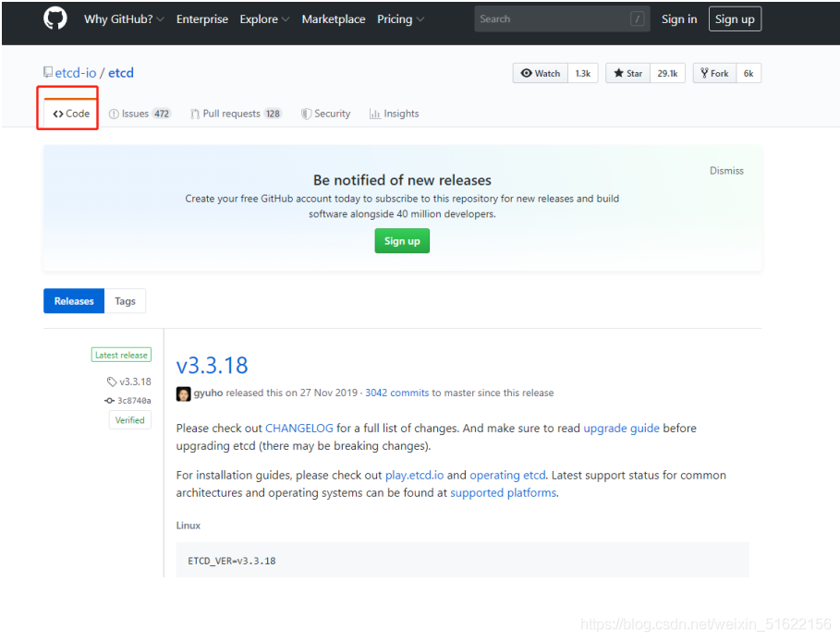Screen dimensions: 840x641
Task: Open the Security tab
Action: tap(325, 114)
